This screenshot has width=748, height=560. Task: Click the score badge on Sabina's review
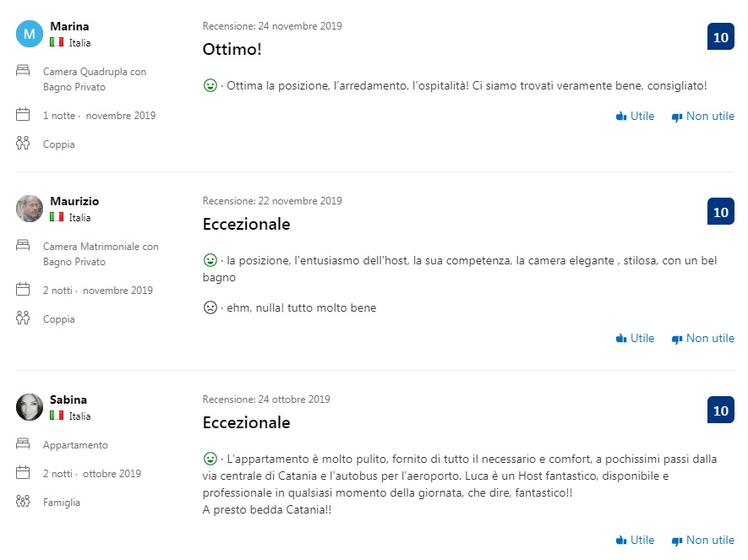tap(720, 410)
